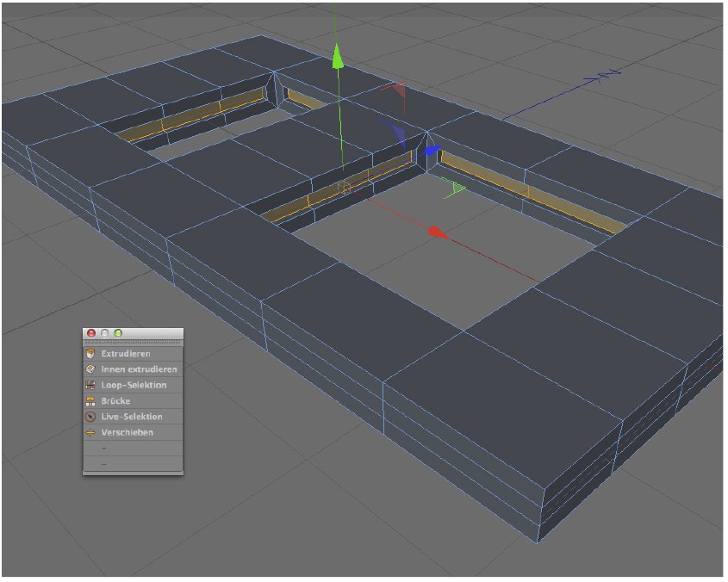728x582 pixels.
Task: Pick the Brücke bridge tool icon
Action: tap(90, 401)
